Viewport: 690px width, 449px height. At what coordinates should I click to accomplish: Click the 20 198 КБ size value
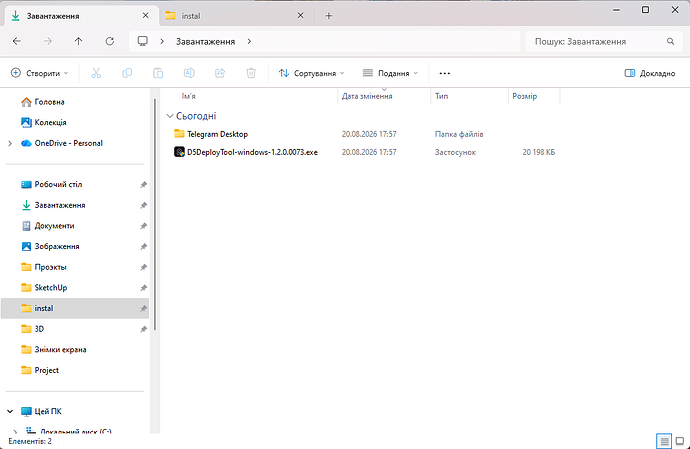(x=539, y=152)
